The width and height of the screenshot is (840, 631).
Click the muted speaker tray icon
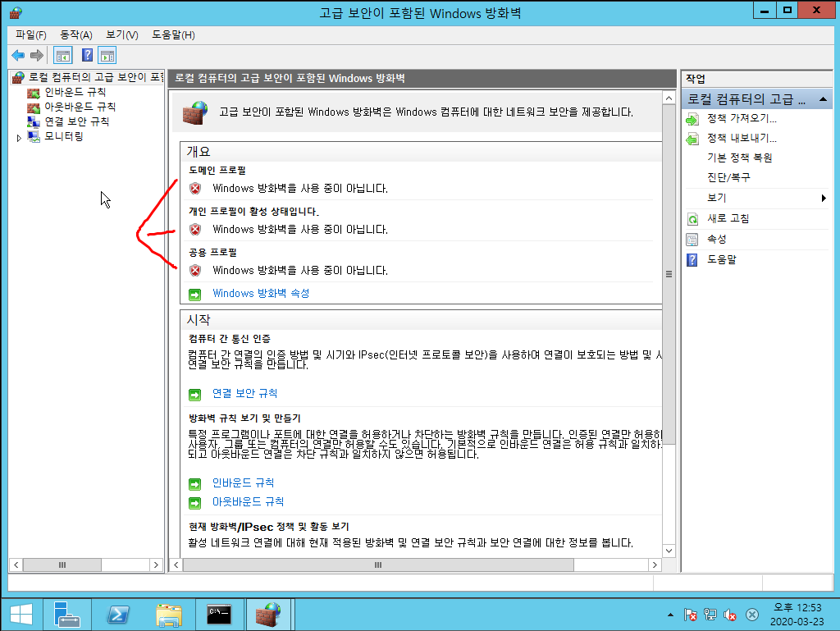[x=730, y=615]
